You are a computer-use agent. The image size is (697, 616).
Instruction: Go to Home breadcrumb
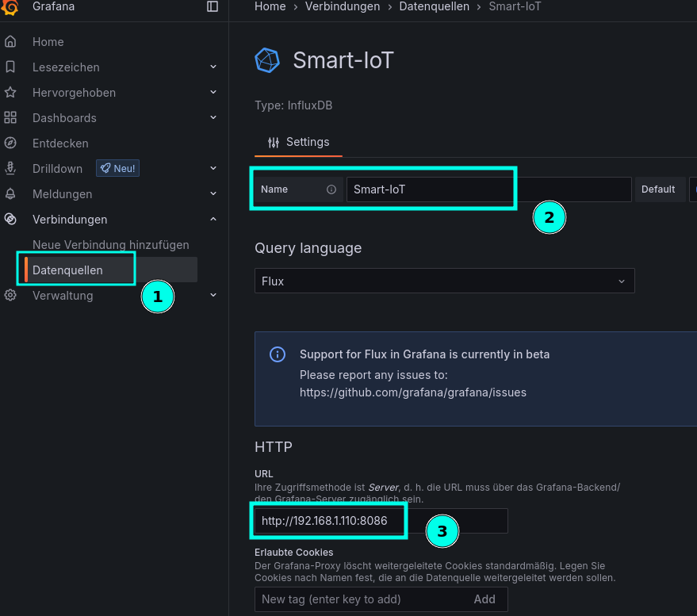click(270, 6)
